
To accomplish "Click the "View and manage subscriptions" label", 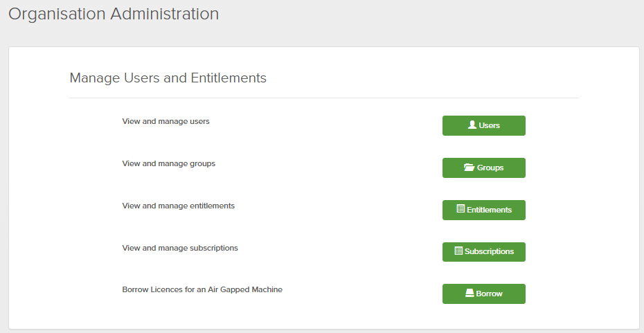I will [180, 248].
